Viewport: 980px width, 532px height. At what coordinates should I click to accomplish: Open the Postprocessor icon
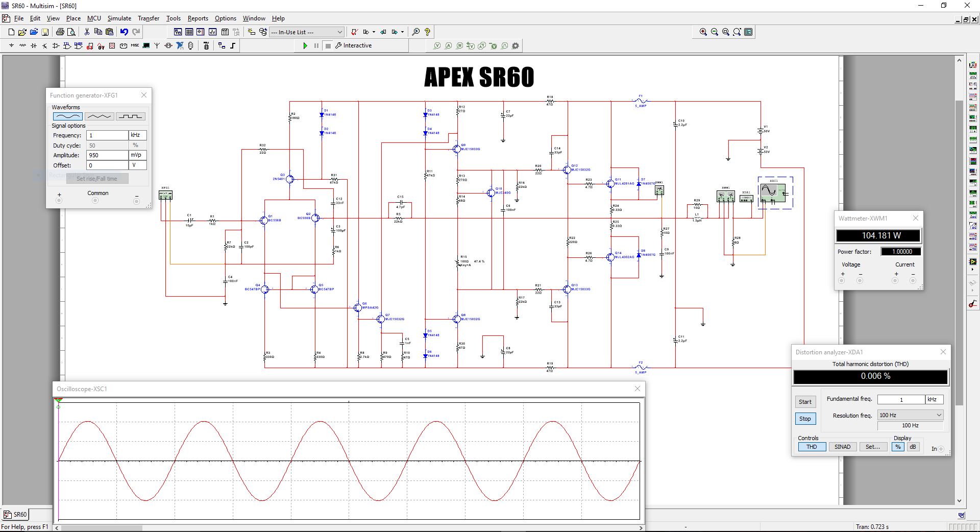point(225,32)
